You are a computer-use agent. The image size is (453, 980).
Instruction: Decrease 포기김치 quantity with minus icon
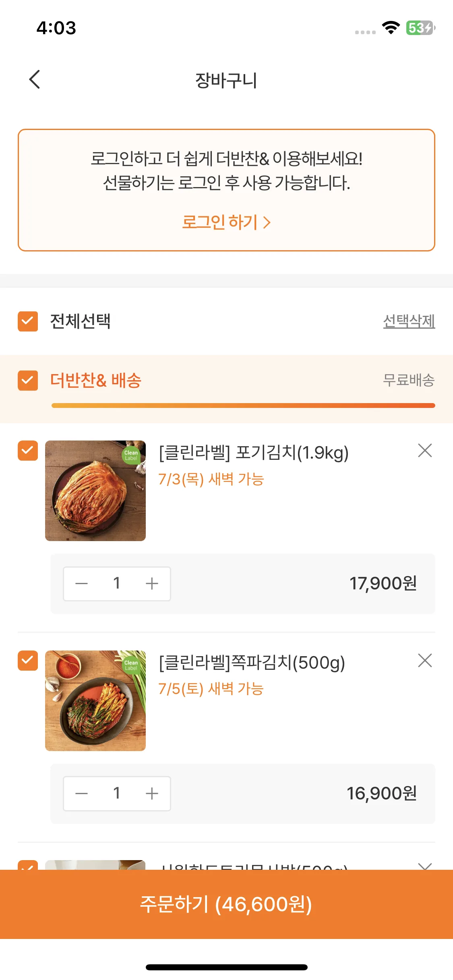82,584
